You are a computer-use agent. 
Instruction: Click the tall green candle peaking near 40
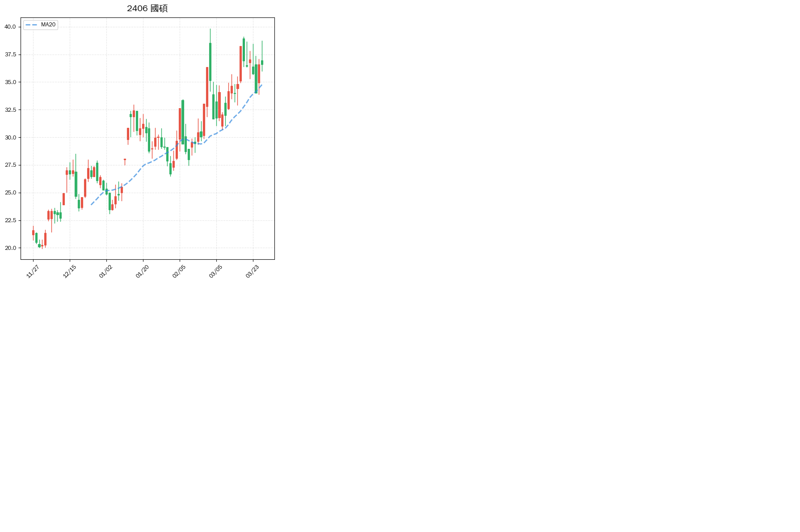click(210, 62)
